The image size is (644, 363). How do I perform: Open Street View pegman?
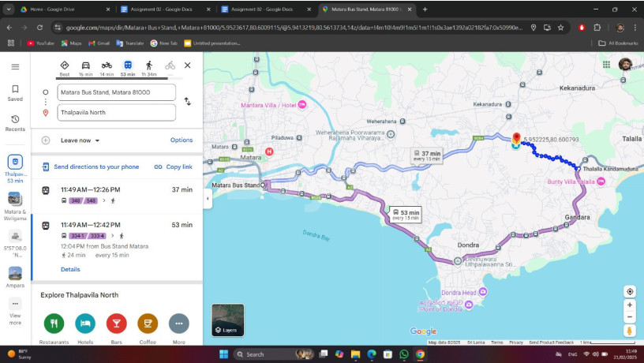click(630, 331)
